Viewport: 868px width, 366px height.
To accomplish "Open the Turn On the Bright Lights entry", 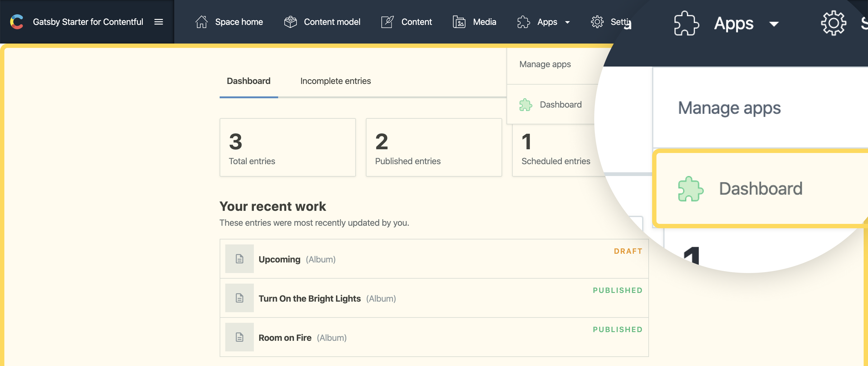I will (309, 298).
